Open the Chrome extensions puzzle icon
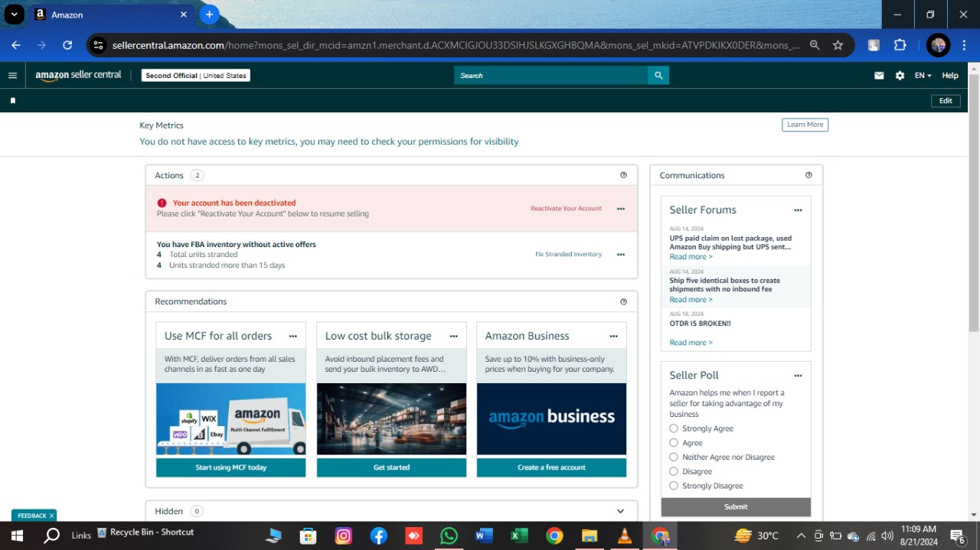The height and width of the screenshot is (550, 980). [900, 45]
